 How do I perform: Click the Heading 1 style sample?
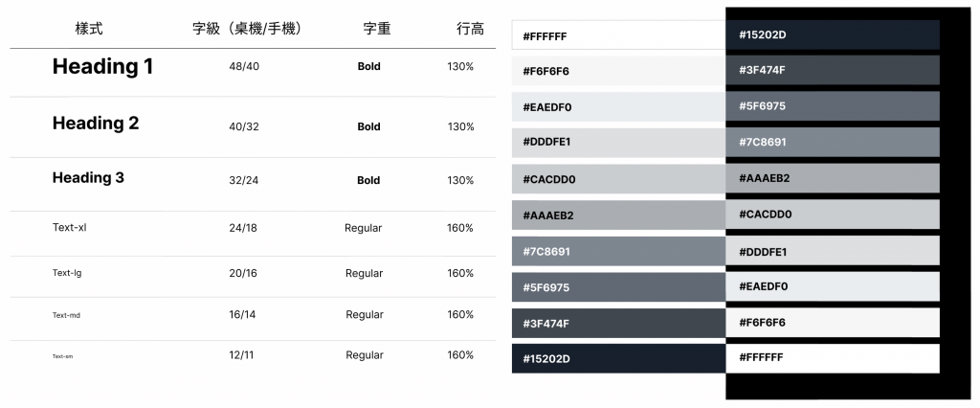[x=102, y=67]
